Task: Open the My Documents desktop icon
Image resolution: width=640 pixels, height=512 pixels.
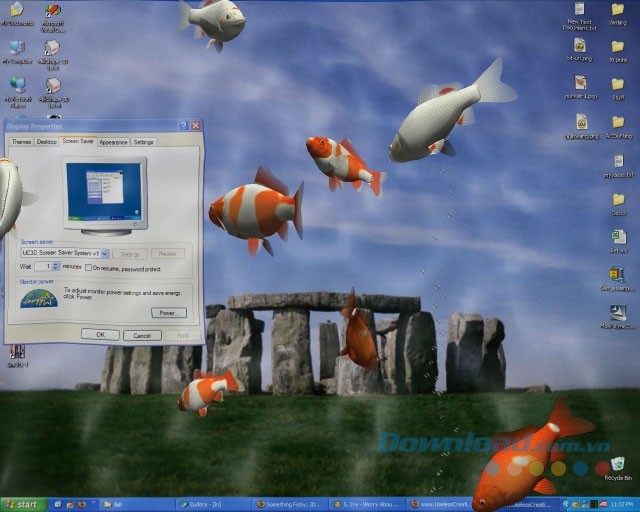Action: (17, 12)
